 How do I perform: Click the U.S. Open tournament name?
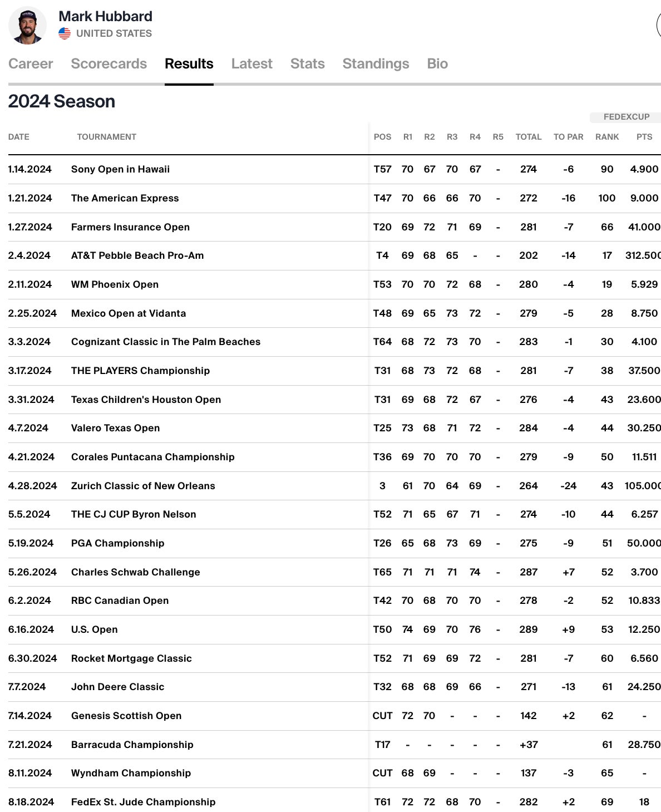point(94,629)
